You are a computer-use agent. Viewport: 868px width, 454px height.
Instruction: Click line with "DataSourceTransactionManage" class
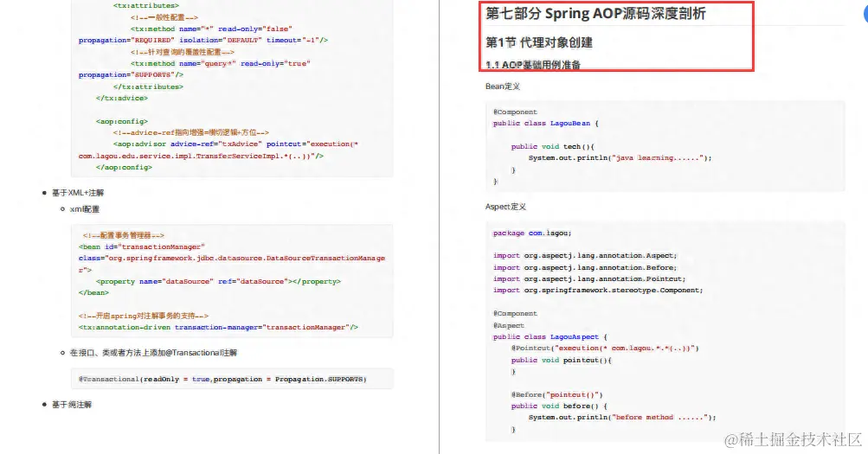(231, 259)
